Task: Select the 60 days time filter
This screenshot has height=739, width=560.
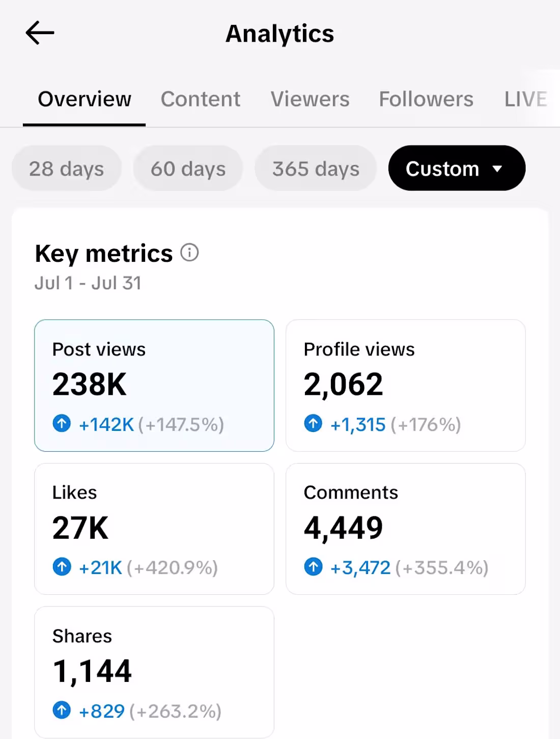Action: 188,168
